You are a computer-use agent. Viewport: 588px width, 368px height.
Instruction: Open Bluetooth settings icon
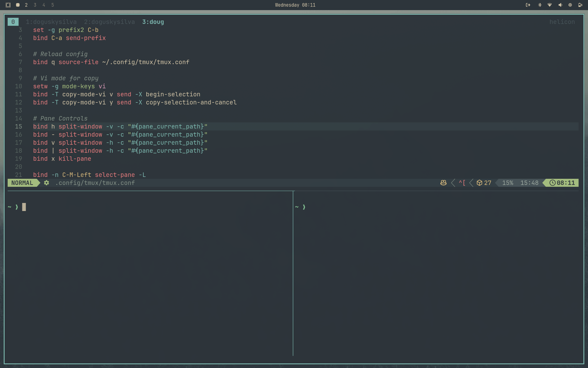click(x=540, y=5)
